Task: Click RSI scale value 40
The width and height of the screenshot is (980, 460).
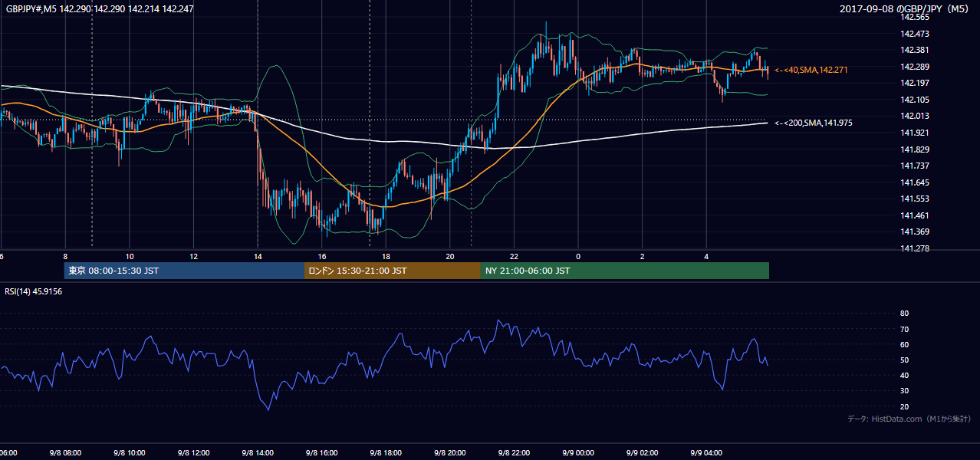Action: pyautogui.click(x=904, y=375)
